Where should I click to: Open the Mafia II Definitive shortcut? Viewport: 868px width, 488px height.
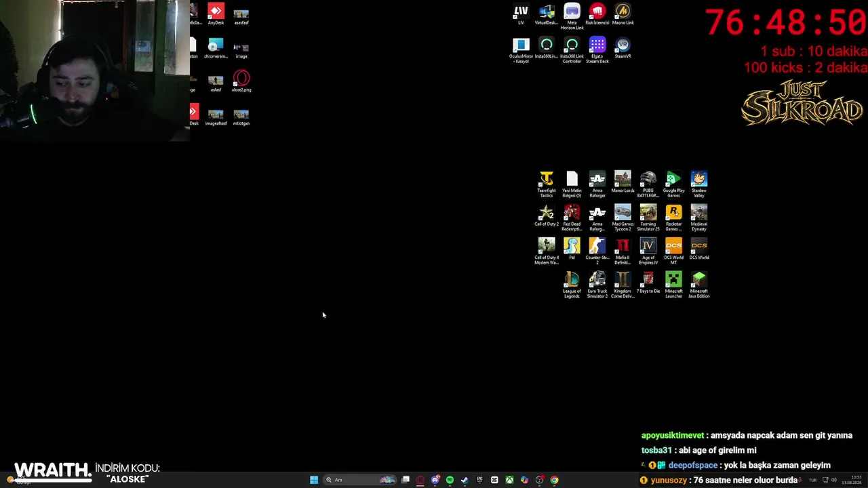tap(623, 251)
